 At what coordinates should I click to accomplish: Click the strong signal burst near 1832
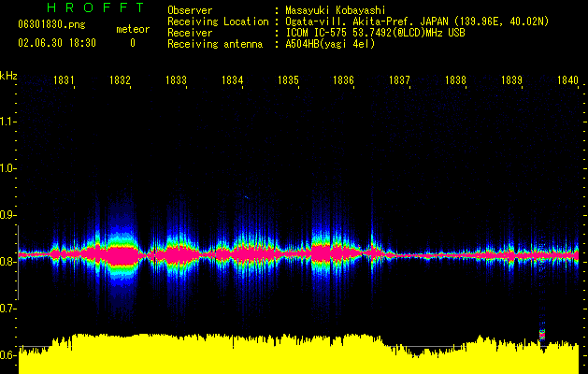click(122, 255)
